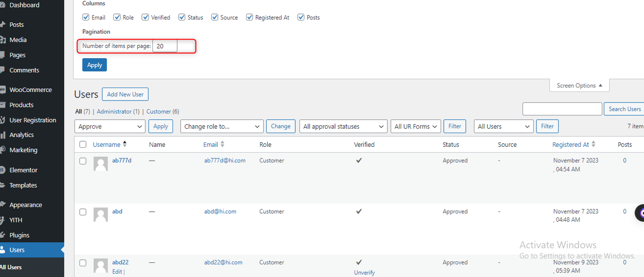Select the checkbox for user abd22
The width and height of the screenshot is (644, 277).
pyautogui.click(x=83, y=262)
